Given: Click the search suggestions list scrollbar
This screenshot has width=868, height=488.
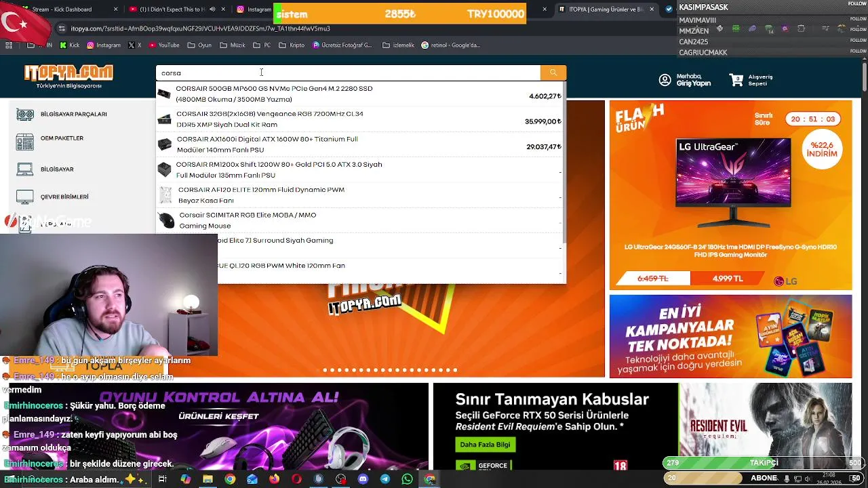Looking at the screenshot, I should 564,163.
